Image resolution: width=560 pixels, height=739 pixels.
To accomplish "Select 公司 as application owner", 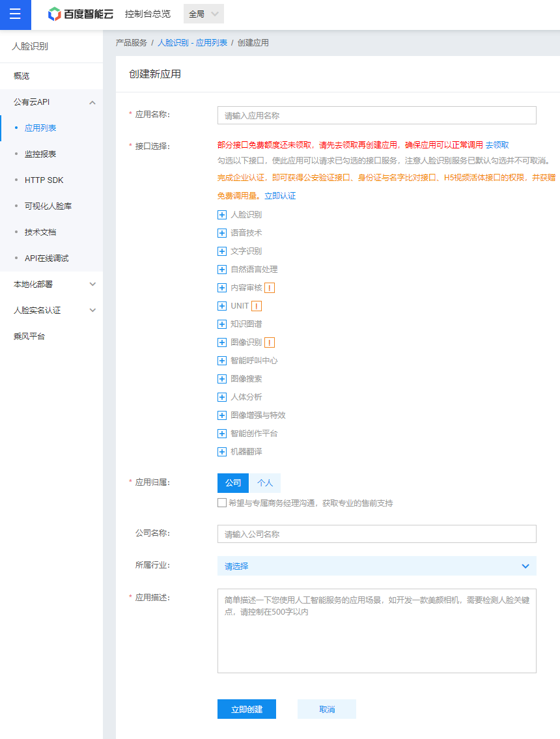I will click(233, 483).
